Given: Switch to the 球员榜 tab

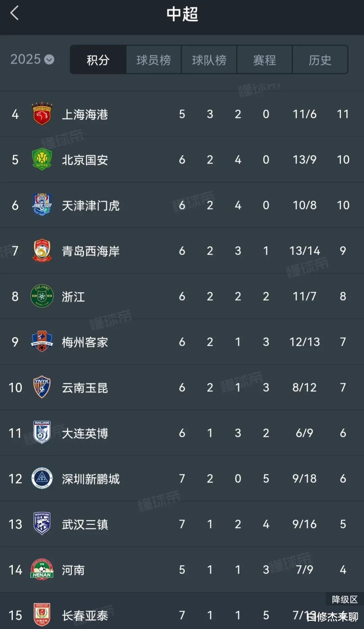Looking at the screenshot, I should (x=153, y=60).
